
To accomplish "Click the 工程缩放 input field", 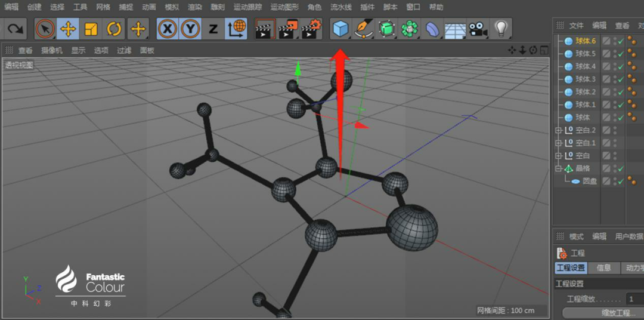I will pos(635,299).
